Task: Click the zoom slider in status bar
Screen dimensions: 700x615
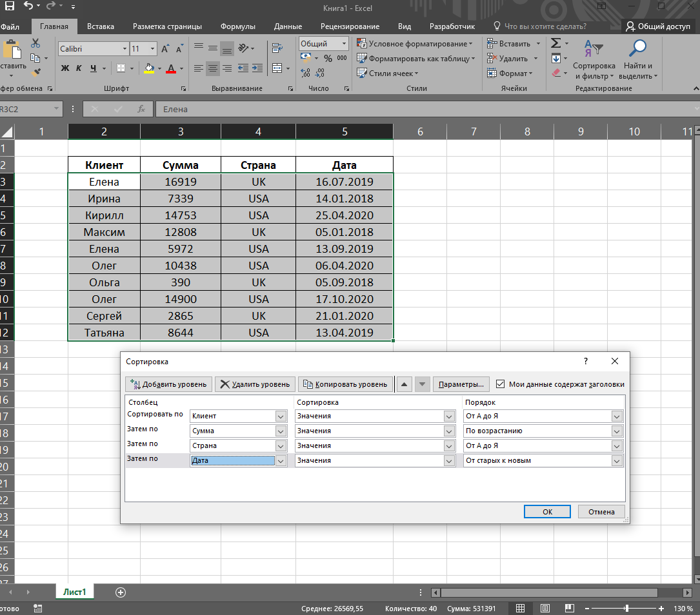Action: (627, 609)
